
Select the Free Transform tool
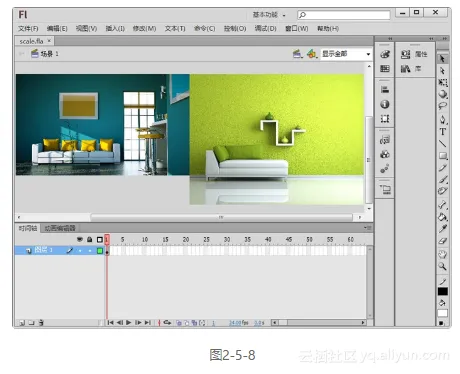point(442,82)
